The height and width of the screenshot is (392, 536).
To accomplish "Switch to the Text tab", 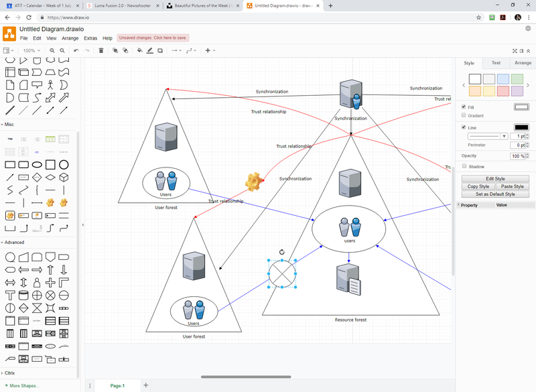I will coord(496,63).
